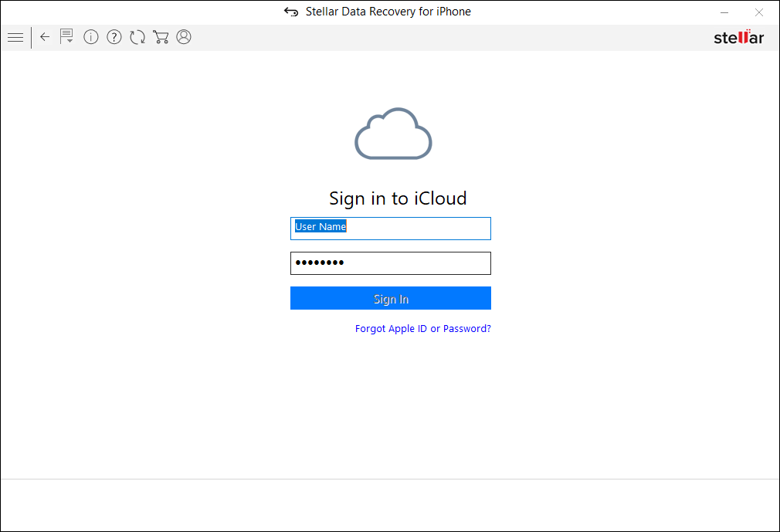Click the iCloud cloud icon
This screenshot has height=532, width=780.
(x=393, y=134)
